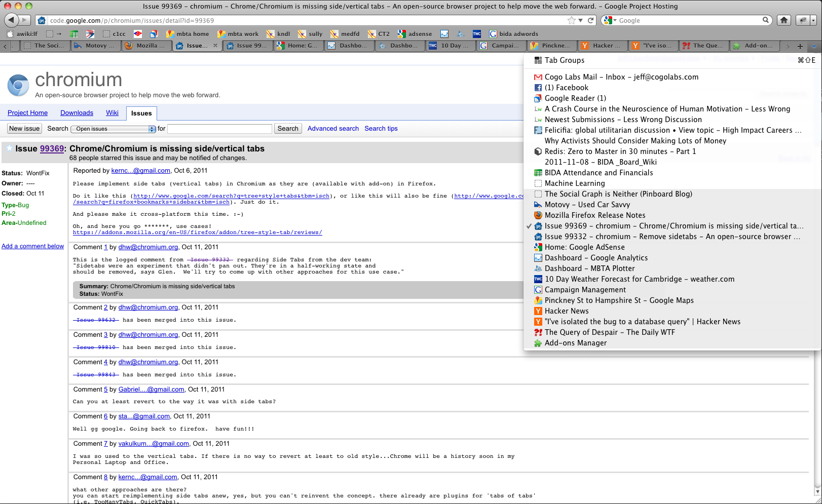Open Search tips link
This screenshot has height=504, width=822.
point(381,129)
